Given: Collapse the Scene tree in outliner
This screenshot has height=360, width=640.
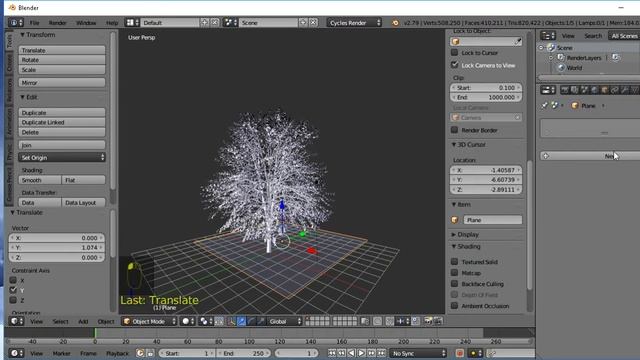Looking at the screenshot, I should [541, 48].
